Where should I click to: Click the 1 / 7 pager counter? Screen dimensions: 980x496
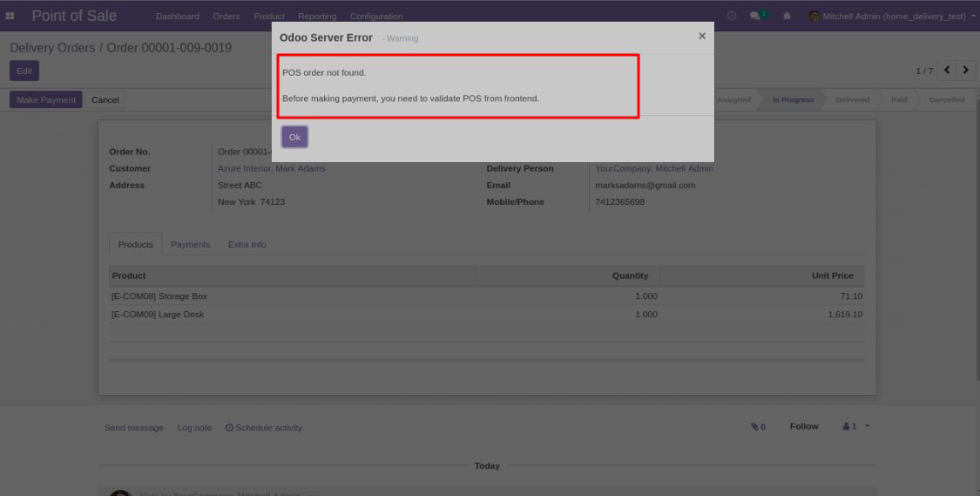pos(924,71)
